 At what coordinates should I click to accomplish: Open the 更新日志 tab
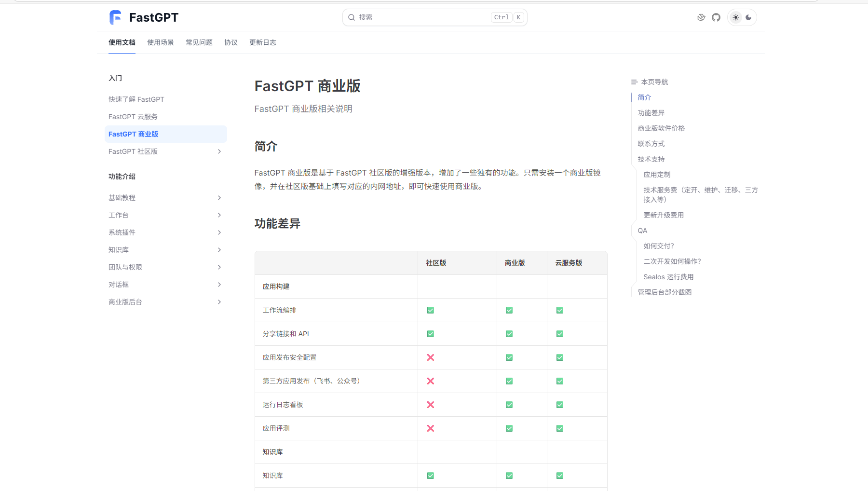(x=262, y=42)
